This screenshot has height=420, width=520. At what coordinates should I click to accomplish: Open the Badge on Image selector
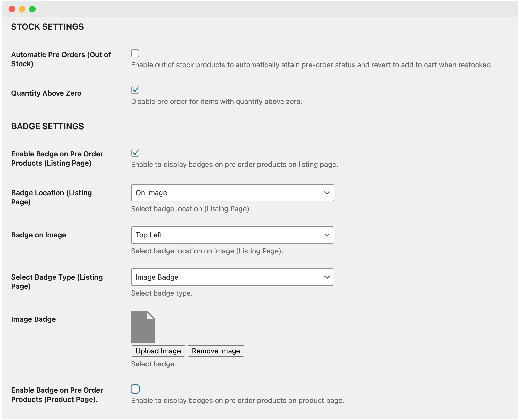point(232,235)
